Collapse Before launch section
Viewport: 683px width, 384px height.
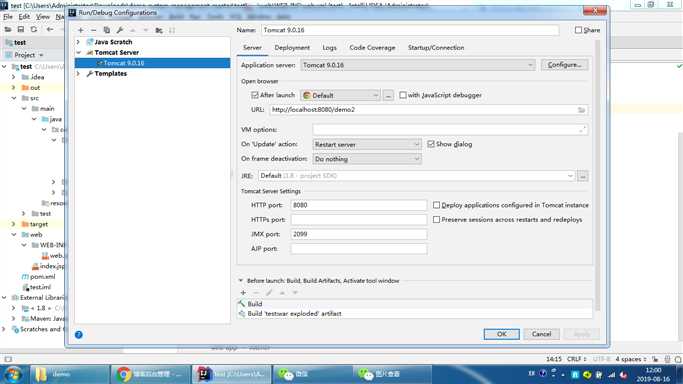click(x=240, y=281)
